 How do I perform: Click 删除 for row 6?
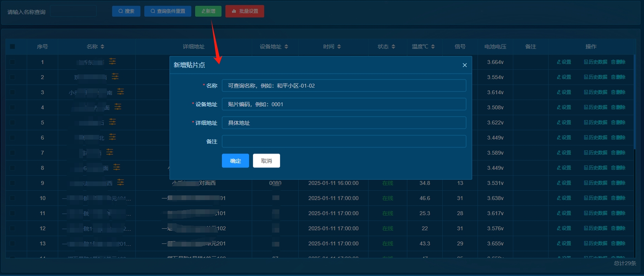pyautogui.click(x=618, y=138)
